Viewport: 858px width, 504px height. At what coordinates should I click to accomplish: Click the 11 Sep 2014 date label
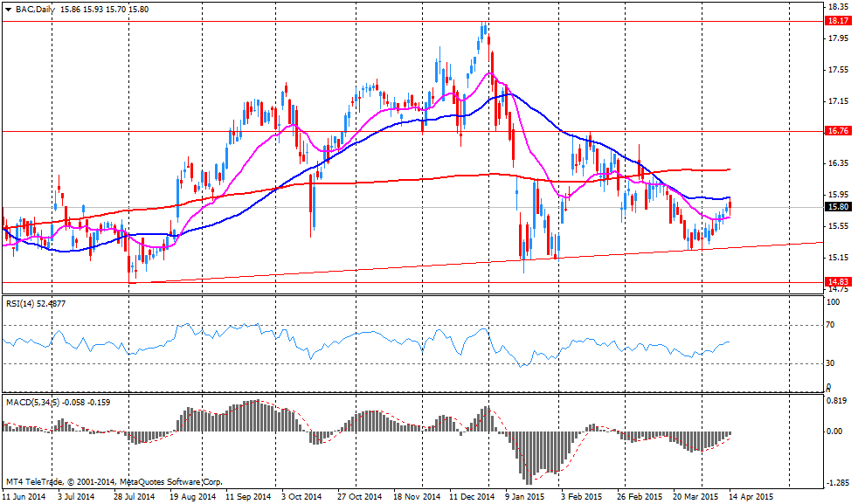[x=248, y=497]
